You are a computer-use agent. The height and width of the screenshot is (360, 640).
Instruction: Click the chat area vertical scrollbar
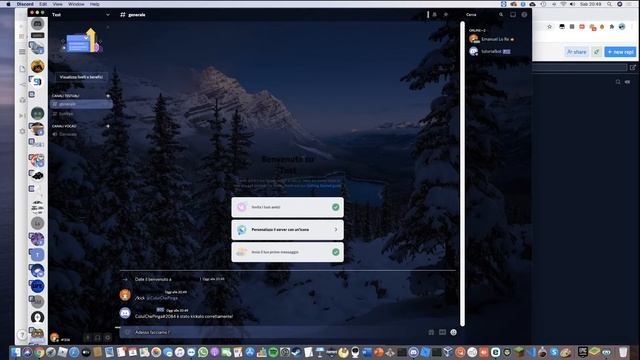[462, 173]
